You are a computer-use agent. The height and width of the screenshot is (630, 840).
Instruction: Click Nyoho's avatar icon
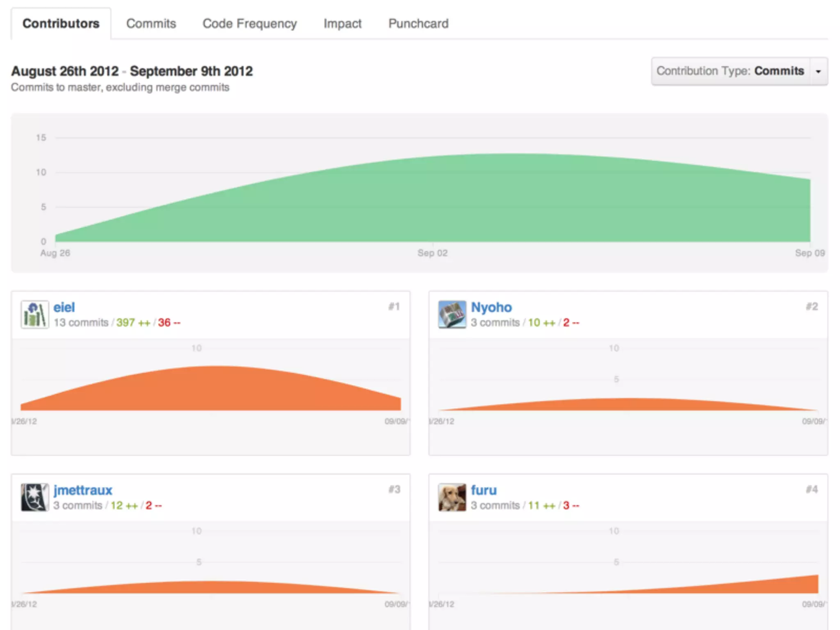point(452,315)
